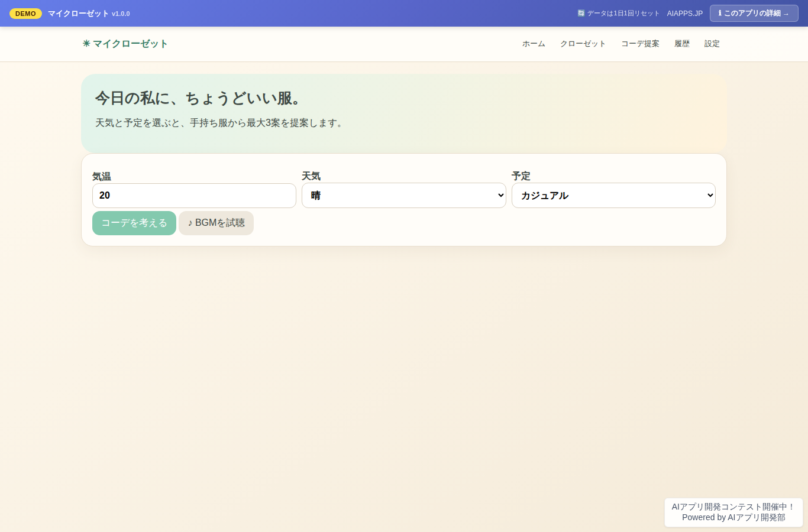This screenshot has width=808, height=532.
Task: Click the AIアプリ開発コンテスト開催中 banner
Action: 733,512
